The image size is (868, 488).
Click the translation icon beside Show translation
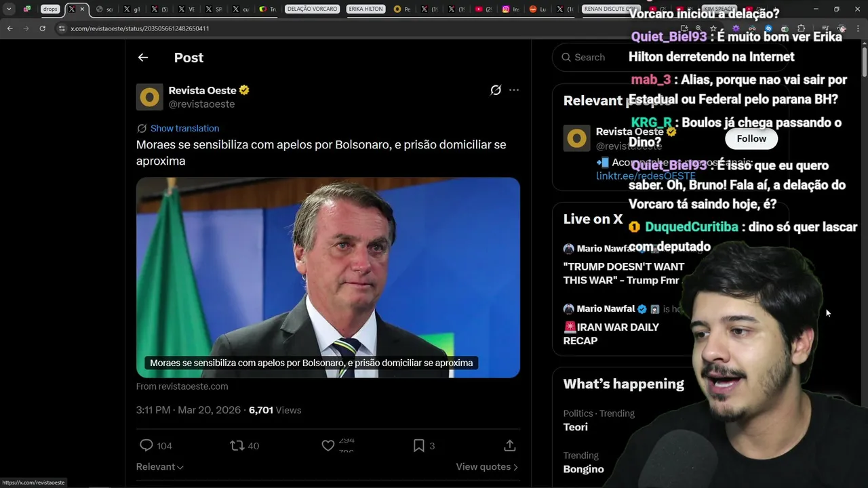pos(142,128)
